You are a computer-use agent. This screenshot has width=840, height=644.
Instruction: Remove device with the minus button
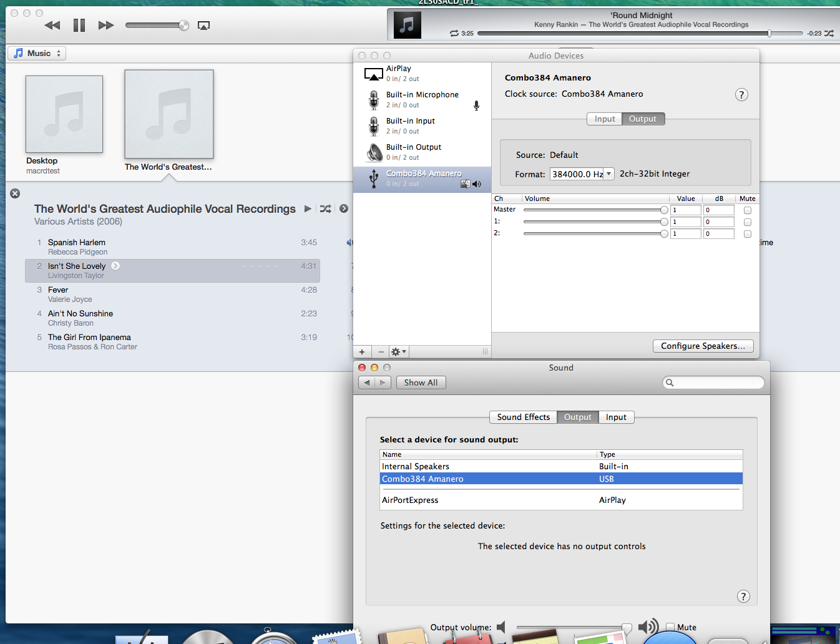[x=381, y=352]
